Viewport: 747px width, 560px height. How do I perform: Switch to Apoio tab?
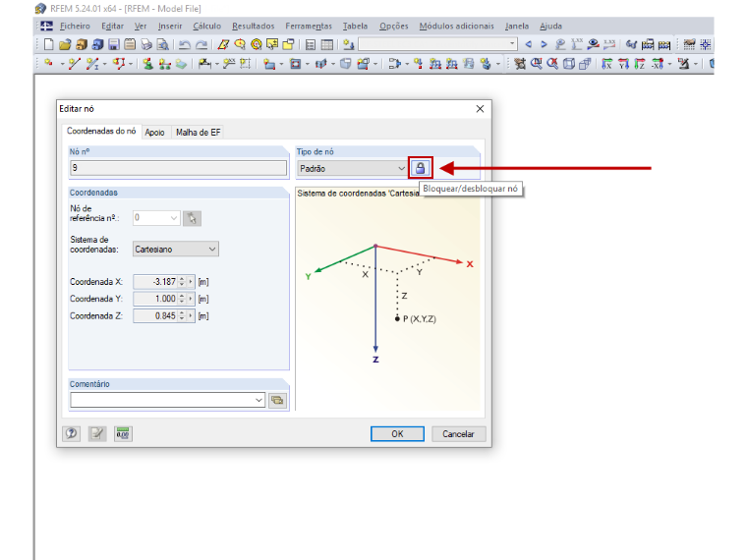[x=155, y=133]
